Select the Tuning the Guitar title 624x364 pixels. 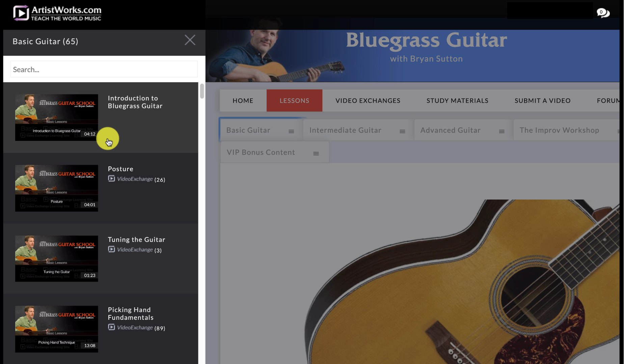point(136,240)
